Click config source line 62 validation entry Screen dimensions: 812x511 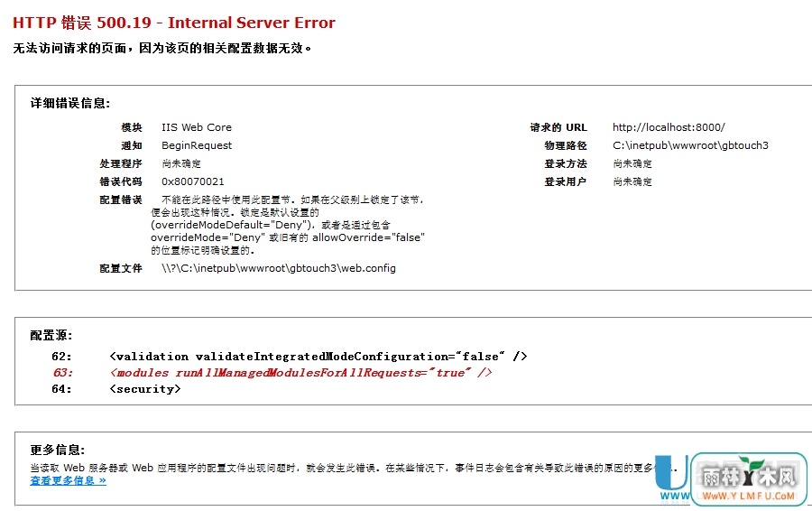coord(318,356)
